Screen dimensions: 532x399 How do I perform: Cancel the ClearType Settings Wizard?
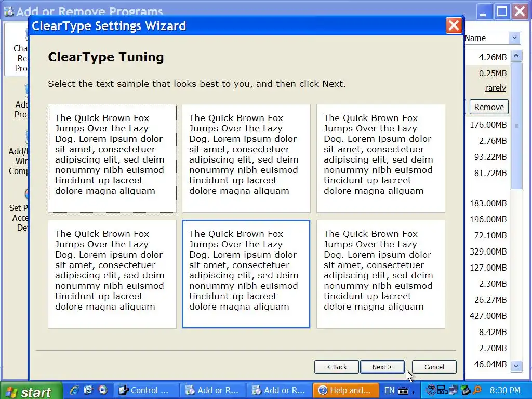tap(434, 367)
